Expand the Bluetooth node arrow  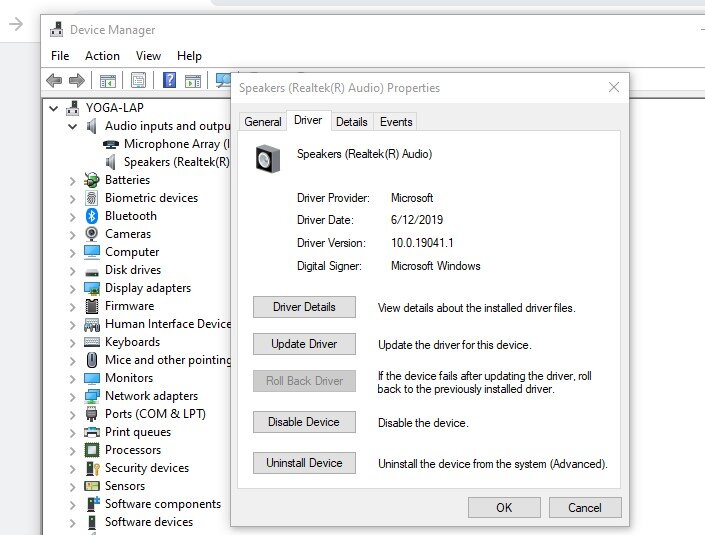[x=72, y=217]
